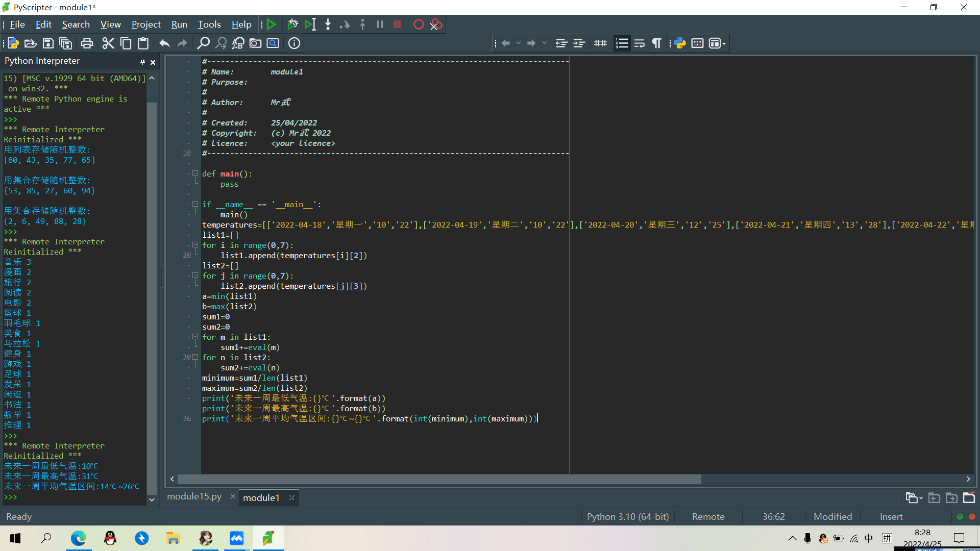Viewport: 980px width, 551px height.
Task: Click the Print icon
Action: click(x=87, y=43)
